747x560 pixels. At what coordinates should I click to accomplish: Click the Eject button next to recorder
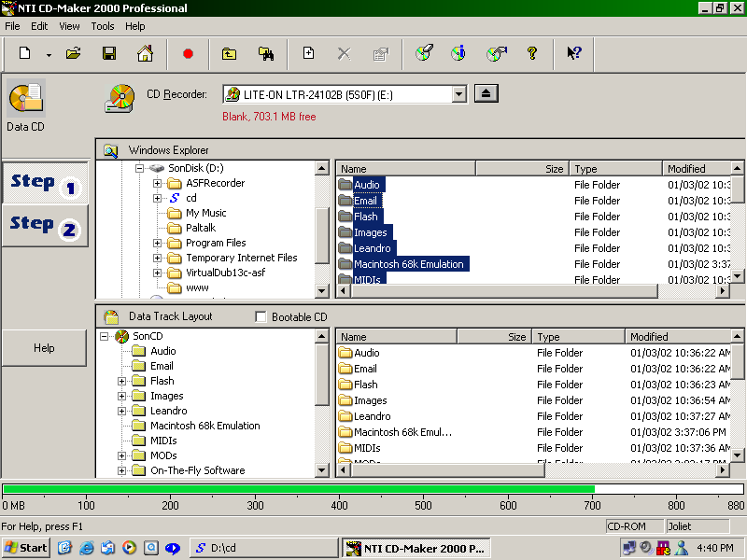[487, 93]
